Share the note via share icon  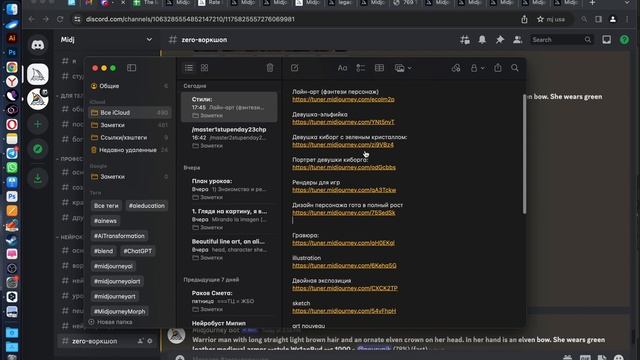[x=498, y=68]
